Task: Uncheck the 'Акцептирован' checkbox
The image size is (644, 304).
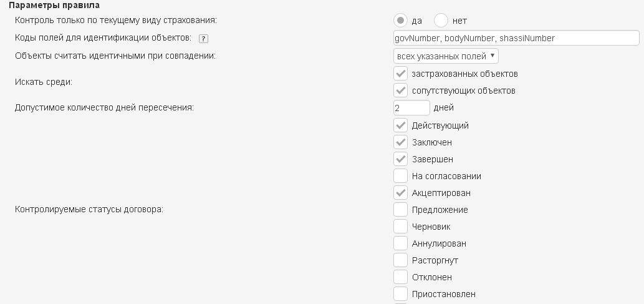Action: [401, 193]
